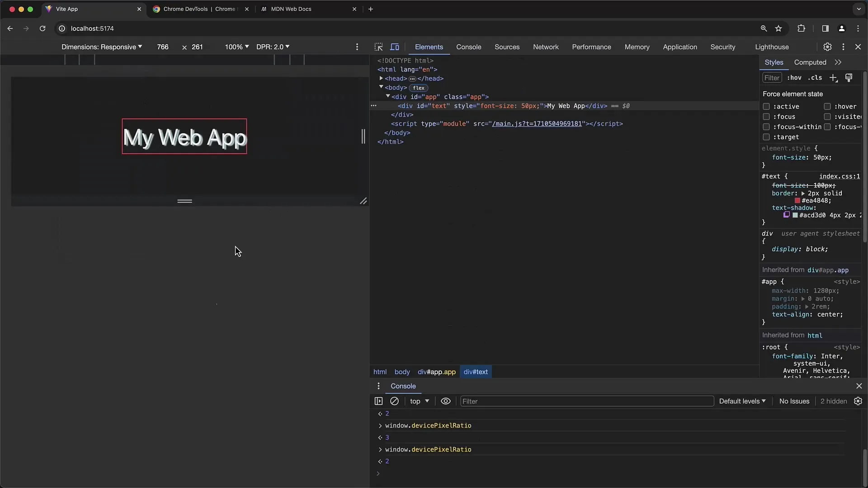
Task: Enable the :target force state checkbox
Action: click(766, 137)
